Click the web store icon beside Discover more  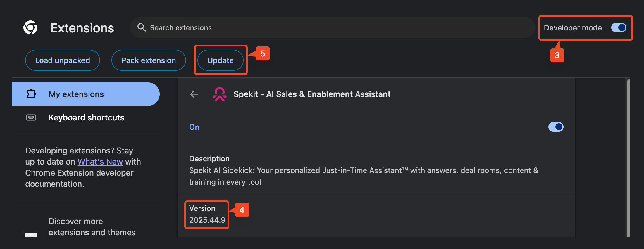click(31, 235)
